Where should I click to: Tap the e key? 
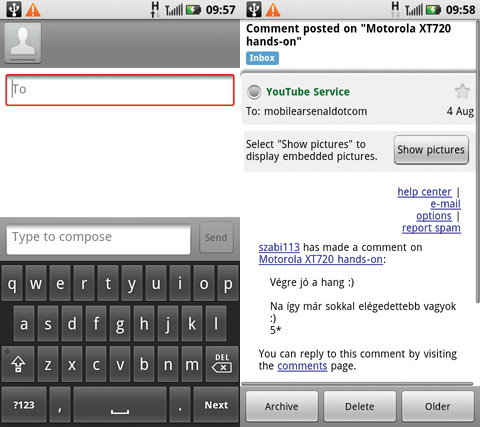tap(60, 283)
